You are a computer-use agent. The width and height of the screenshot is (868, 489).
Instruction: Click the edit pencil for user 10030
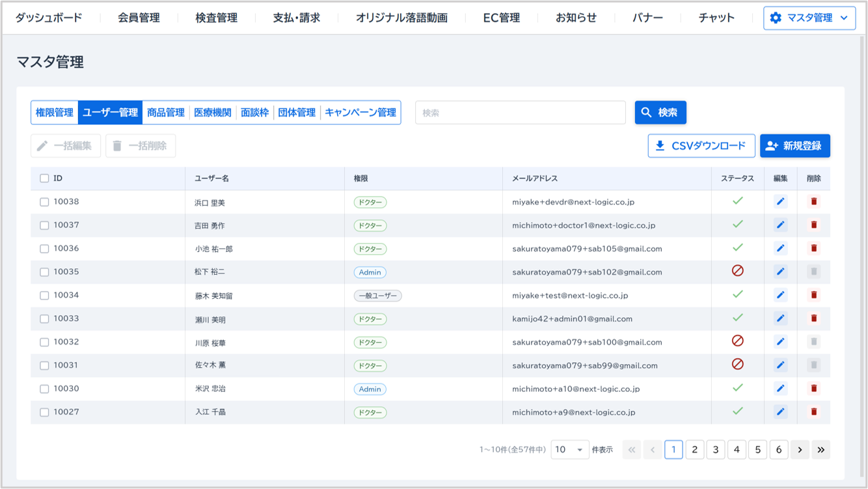(780, 389)
